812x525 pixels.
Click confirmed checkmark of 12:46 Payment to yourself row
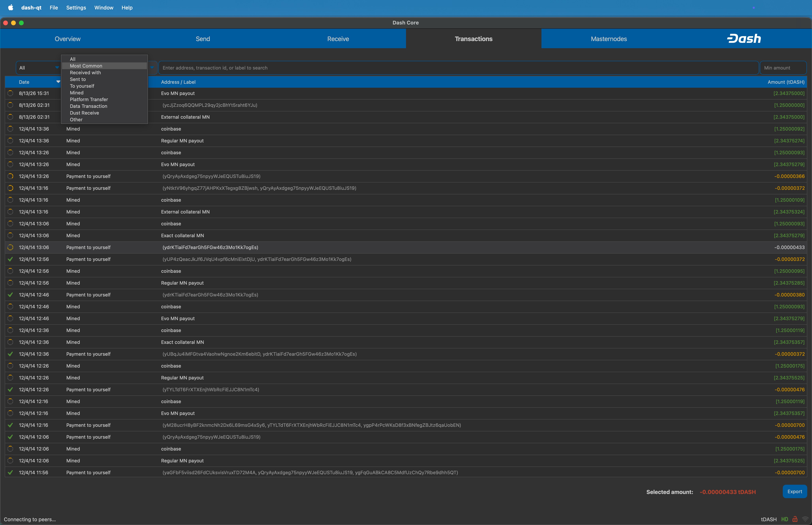coord(10,294)
